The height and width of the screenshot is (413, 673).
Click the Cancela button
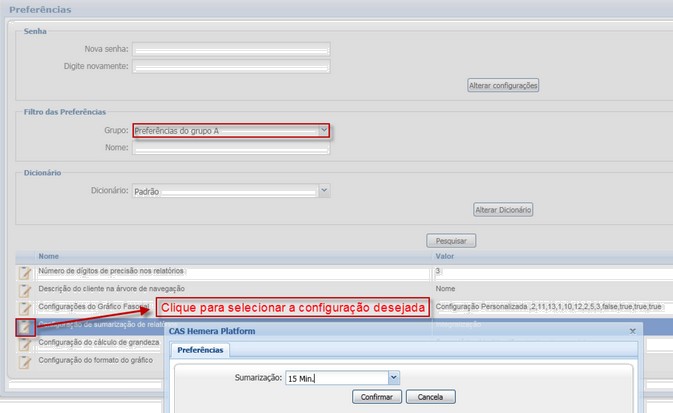(x=430, y=397)
